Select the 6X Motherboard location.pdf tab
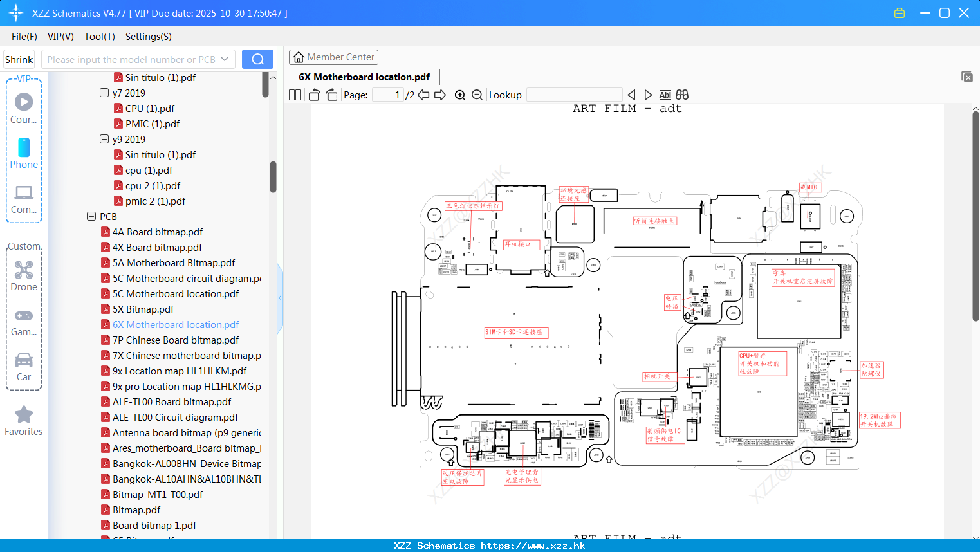The height and width of the screenshot is (552, 980). click(364, 77)
